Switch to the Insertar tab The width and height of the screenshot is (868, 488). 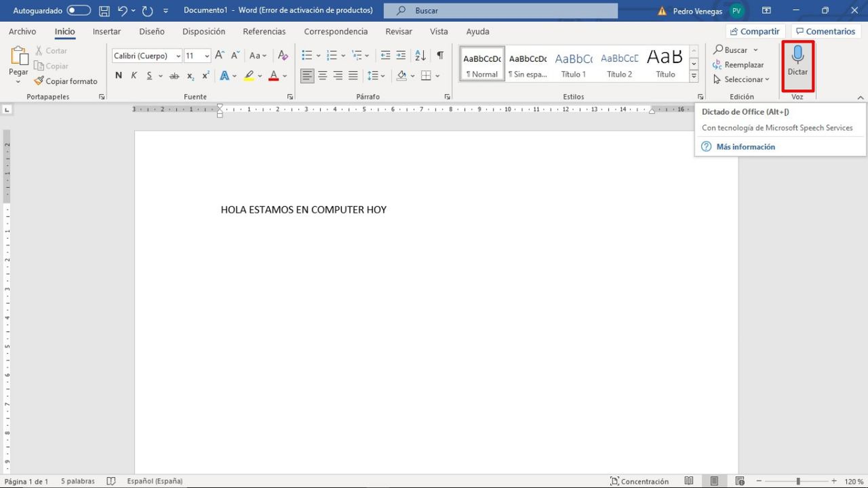click(106, 31)
